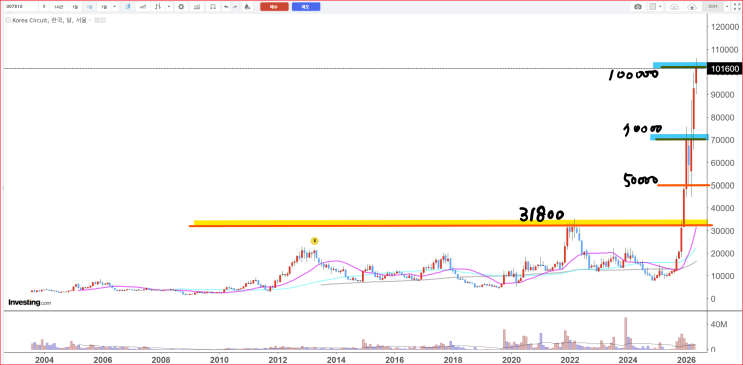Click the Korea Circuit symbol legend title
Image resolution: width=743 pixels, height=365 pixels.
[x=49, y=20]
